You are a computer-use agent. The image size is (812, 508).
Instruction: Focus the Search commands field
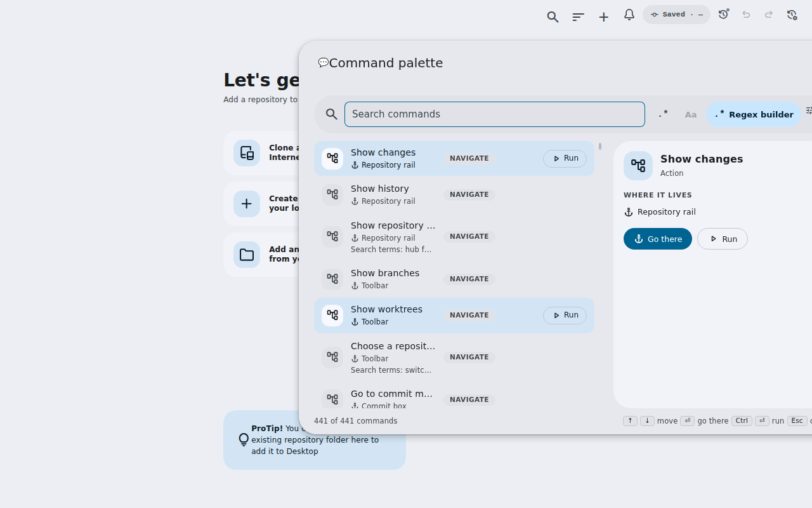pyautogui.click(x=495, y=114)
